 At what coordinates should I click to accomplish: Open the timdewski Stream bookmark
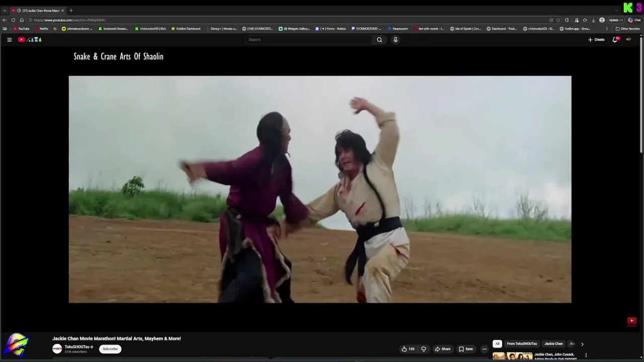113,29
